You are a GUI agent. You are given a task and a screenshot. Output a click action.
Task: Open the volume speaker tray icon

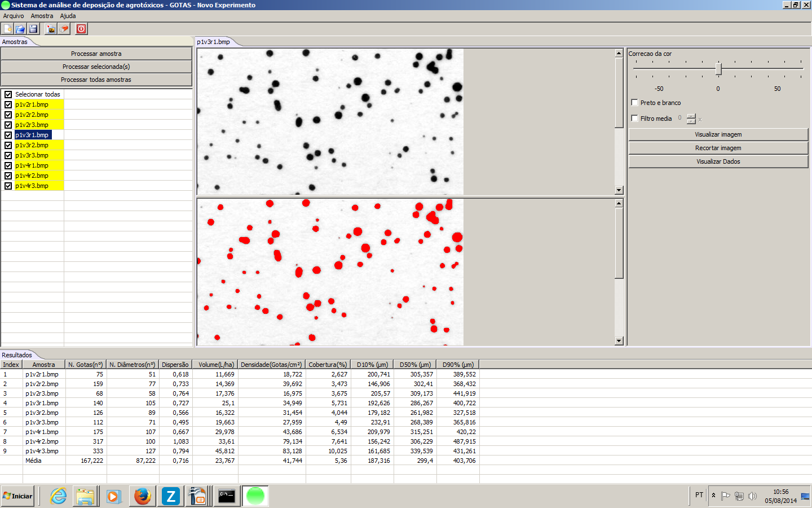tap(752, 496)
